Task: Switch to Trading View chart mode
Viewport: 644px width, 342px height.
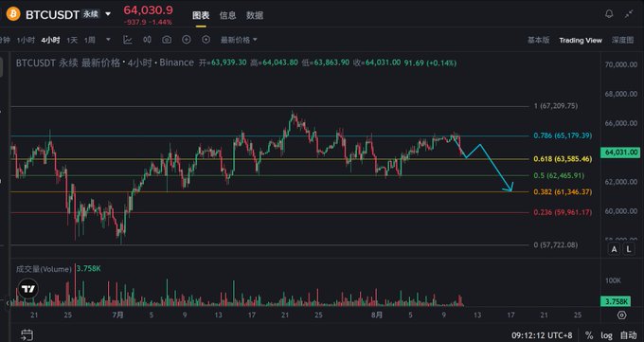Action: point(581,41)
